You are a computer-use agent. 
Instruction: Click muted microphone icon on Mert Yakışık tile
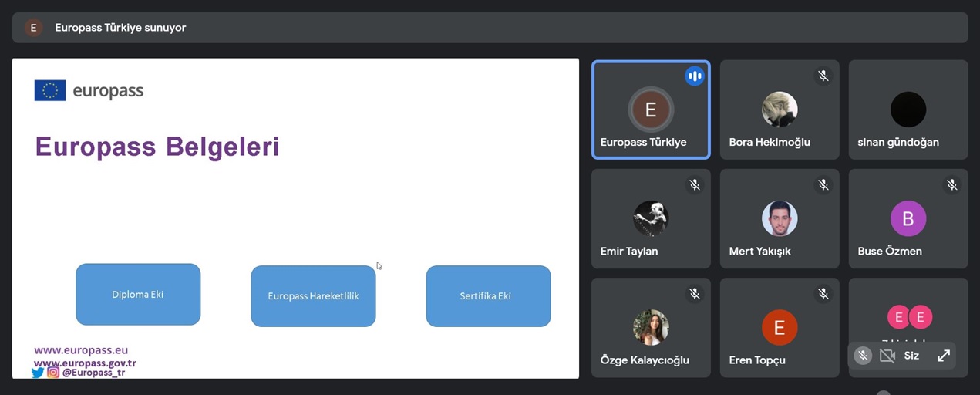pos(823,184)
